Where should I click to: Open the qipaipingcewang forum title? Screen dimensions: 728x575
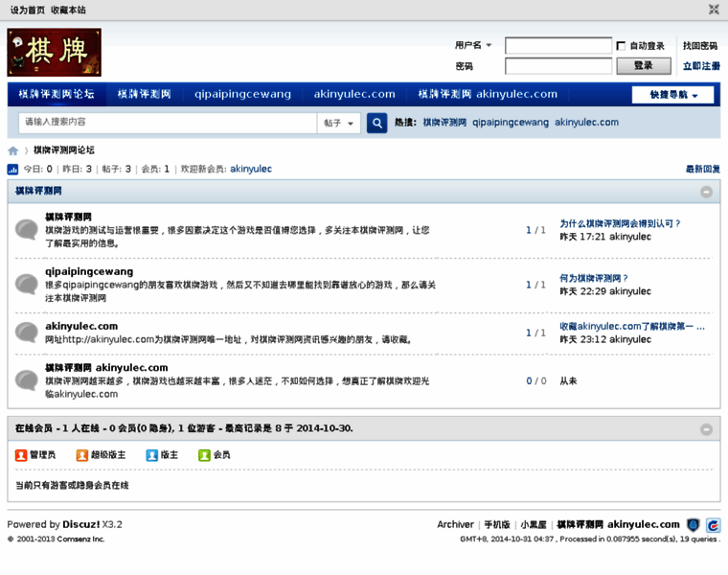[x=89, y=272]
